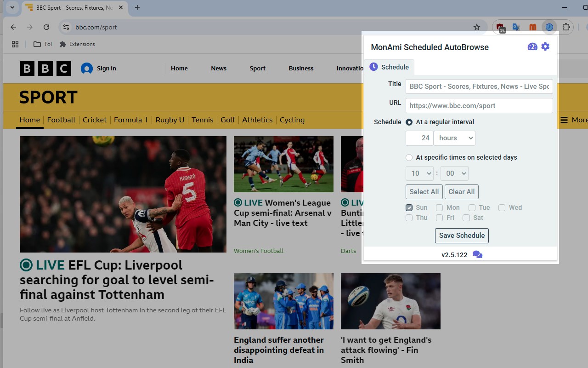Go to Cycling in the Sport menu
The image size is (588, 368).
click(292, 120)
